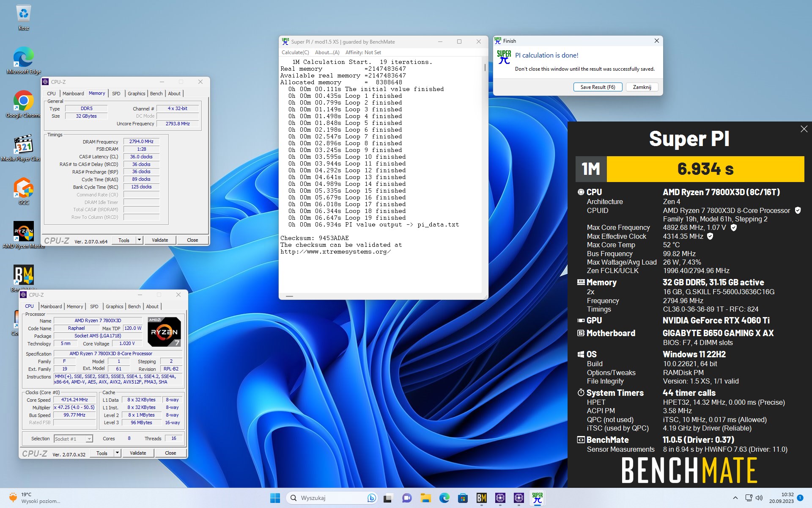Image resolution: width=812 pixels, height=508 pixels.
Task: Open Bench tab in CPU-Z CPU window
Action: (x=134, y=306)
